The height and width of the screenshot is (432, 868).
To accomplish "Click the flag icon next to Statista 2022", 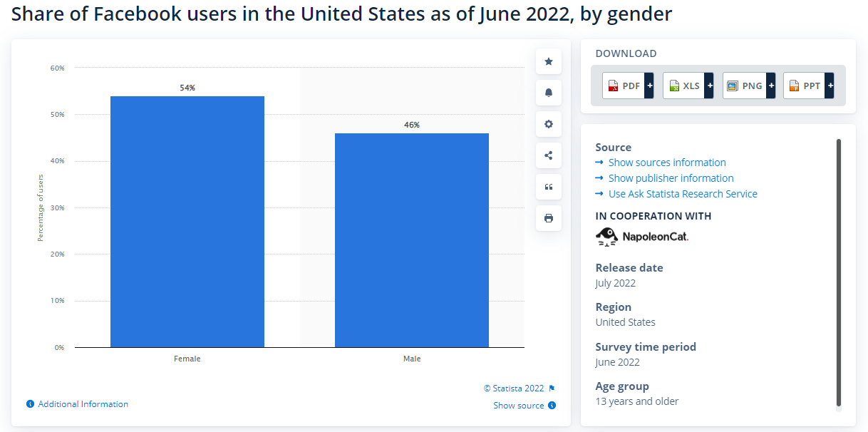I will [x=551, y=388].
